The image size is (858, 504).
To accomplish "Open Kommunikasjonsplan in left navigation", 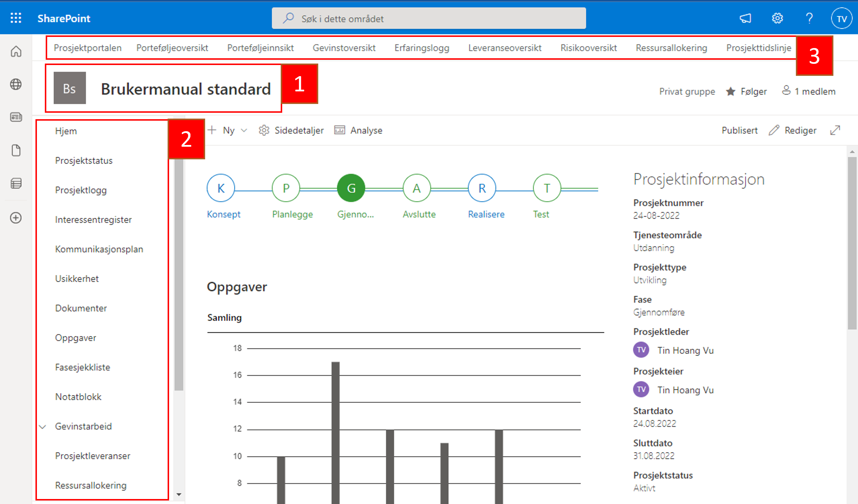I will tap(99, 249).
